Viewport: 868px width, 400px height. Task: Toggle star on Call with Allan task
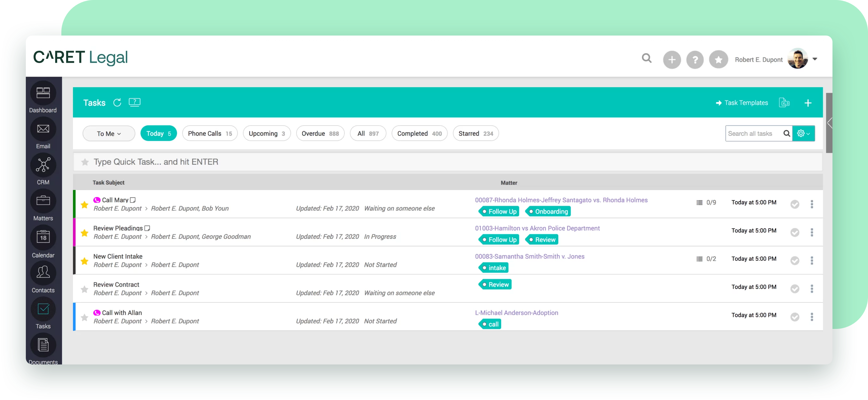tap(85, 317)
